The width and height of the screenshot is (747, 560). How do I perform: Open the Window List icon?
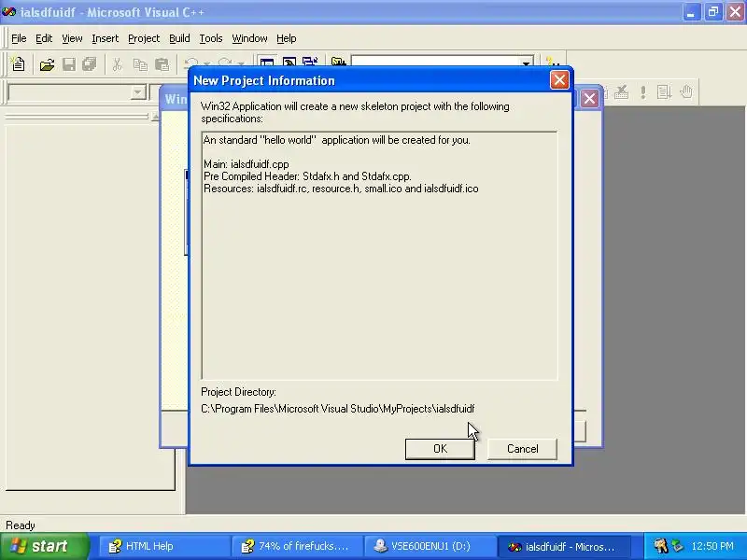click(310, 62)
